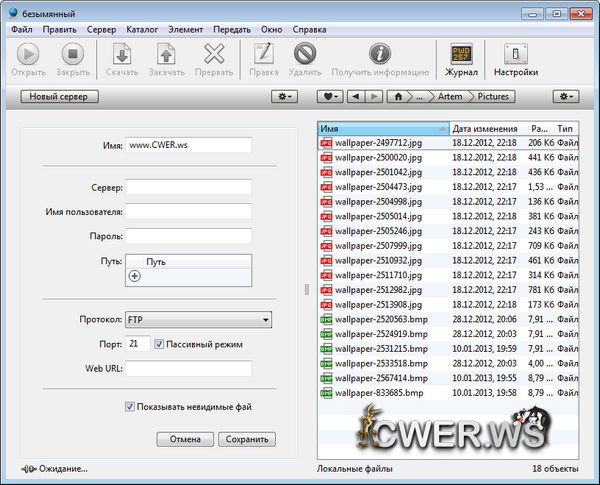Image resolution: width=600 pixels, height=485 pixels.
Task: Open the Настройки settings icon
Action: (x=516, y=54)
